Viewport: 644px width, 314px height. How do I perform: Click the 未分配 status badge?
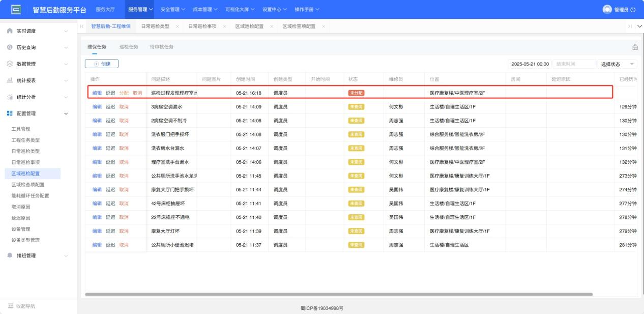point(356,93)
